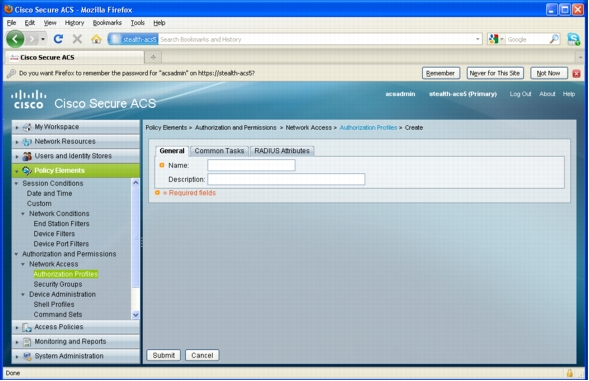Open the Bookmarks menu

[x=107, y=23]
